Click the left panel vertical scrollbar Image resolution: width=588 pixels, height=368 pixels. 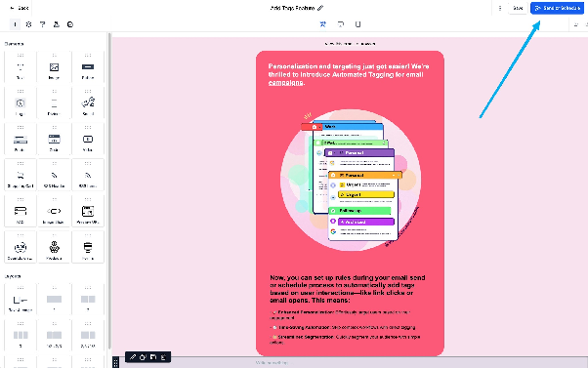109,191
